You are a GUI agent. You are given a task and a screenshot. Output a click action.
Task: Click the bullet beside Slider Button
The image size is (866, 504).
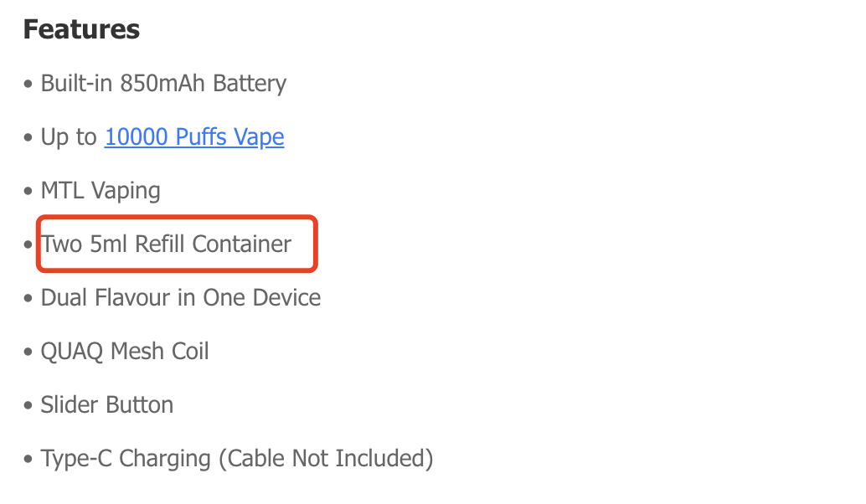click(x=28, y=405)
